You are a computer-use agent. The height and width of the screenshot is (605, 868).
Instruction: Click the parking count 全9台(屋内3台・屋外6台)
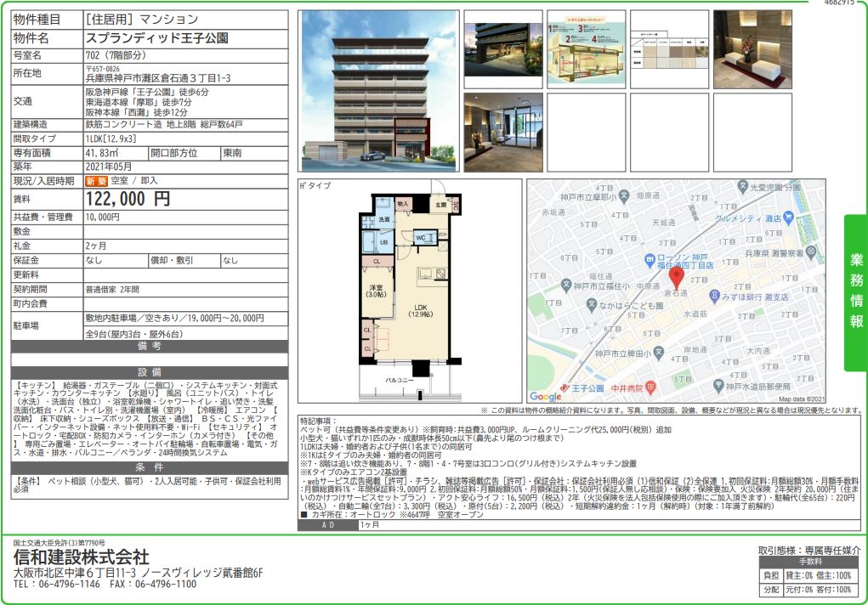coord(134,334)
